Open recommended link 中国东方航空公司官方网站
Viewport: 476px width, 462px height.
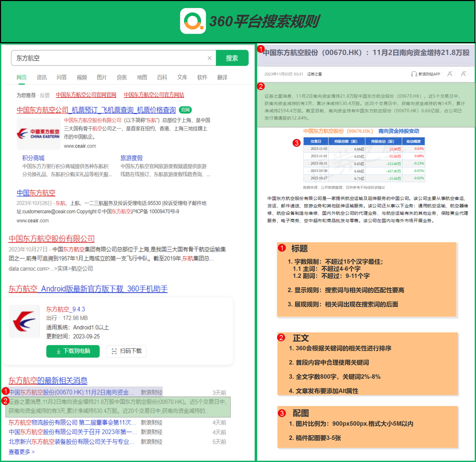click(154, 95)
